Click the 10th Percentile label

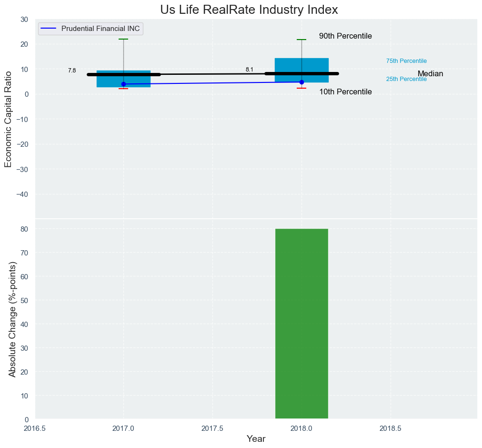345,92
